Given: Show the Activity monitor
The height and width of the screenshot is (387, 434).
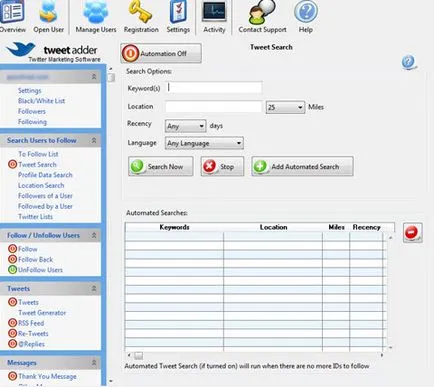Looking at the screenshot, I should (x=214, y=12).
